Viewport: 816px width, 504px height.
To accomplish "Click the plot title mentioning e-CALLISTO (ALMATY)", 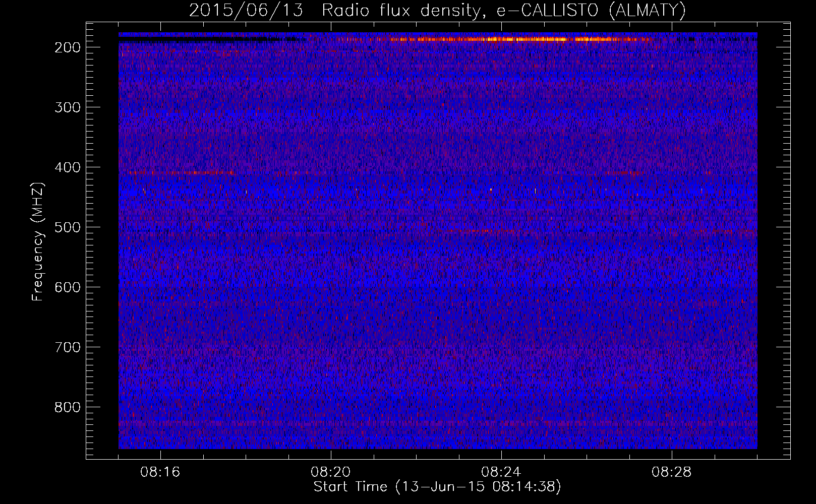I will tap(437, 11).
